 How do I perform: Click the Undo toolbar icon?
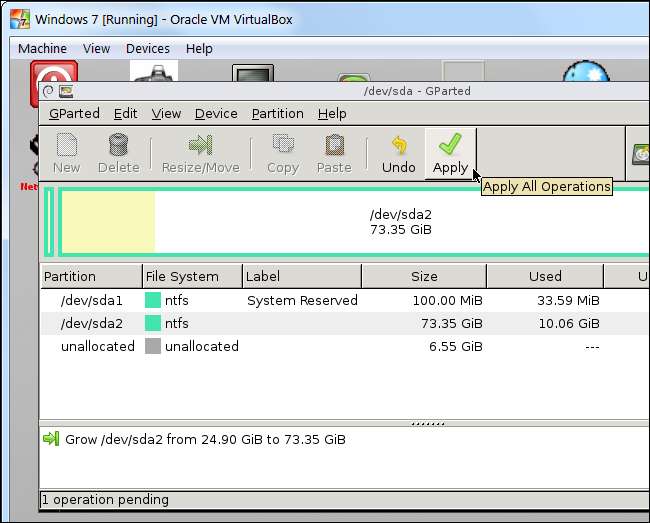click(398, 153)
